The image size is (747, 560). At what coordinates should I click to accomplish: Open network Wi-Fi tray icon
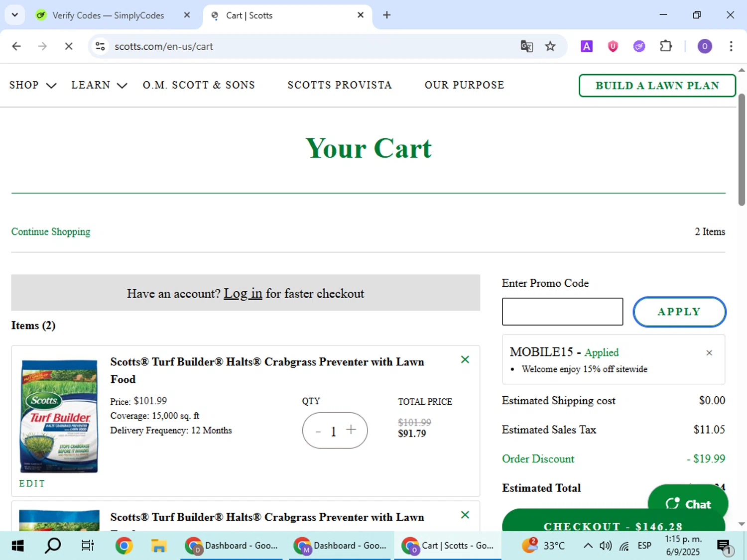click(624, 546)
